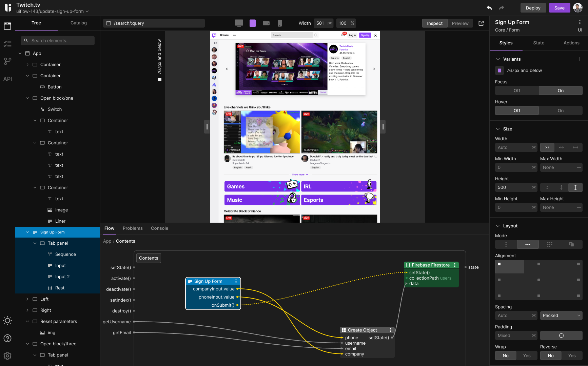Image resolution: width=588 pixels, height=366 pixels.
Task: Select hug-contents width mode icon
Action: (547, 147)
